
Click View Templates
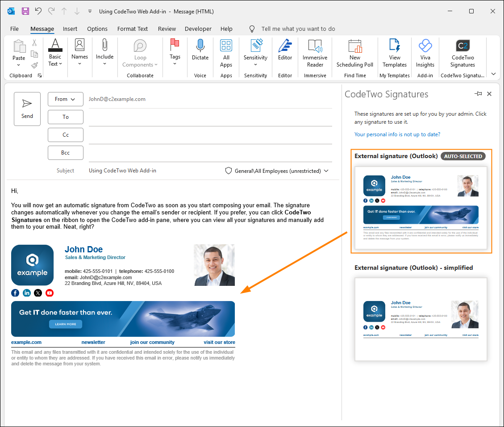click(x=395, y=53)
